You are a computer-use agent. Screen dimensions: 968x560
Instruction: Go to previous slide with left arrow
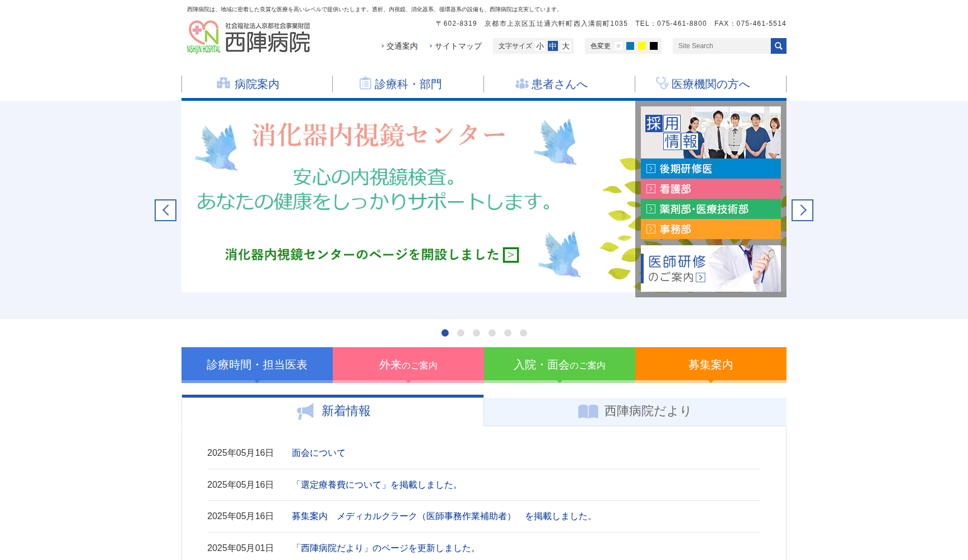tap(165, 211)
